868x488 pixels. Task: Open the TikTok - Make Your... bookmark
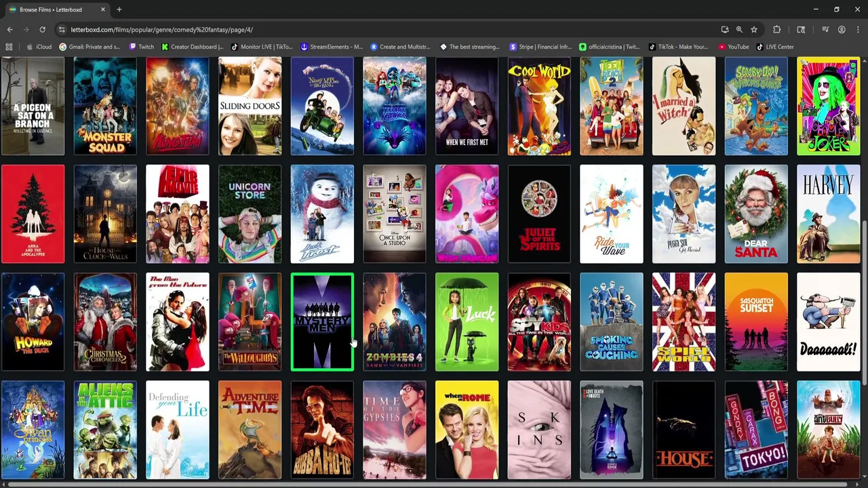click(x=678, y=47)
